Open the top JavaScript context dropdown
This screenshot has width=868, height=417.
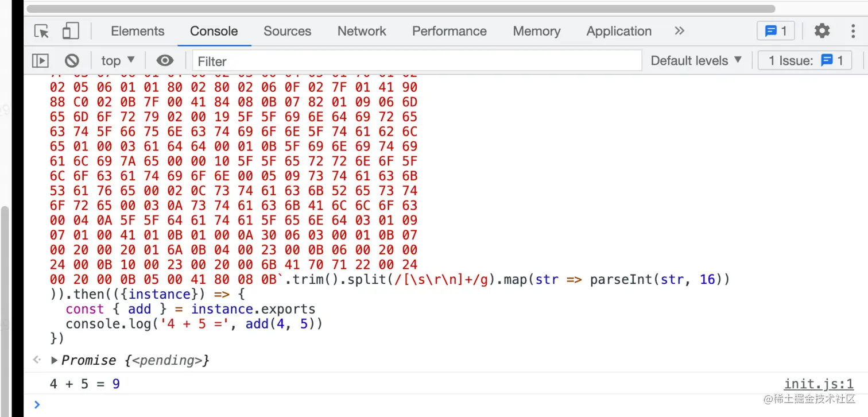click(x=118, y=60)
